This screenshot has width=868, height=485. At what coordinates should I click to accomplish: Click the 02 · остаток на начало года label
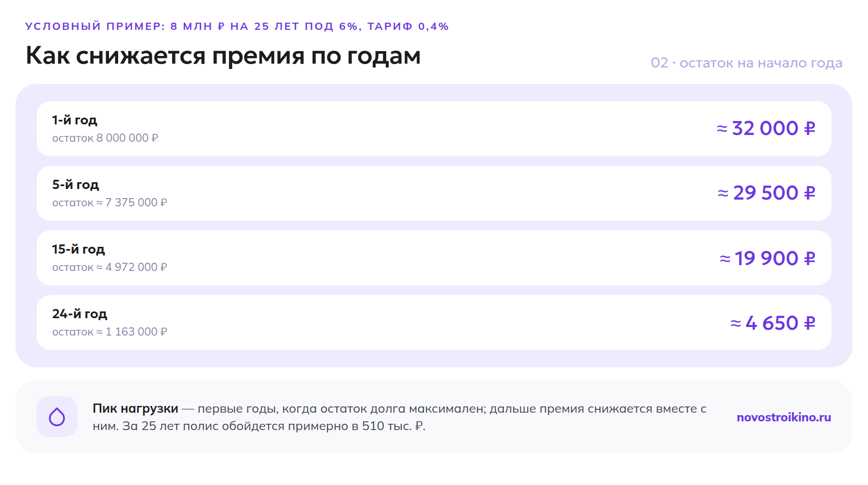click(746, 63)
